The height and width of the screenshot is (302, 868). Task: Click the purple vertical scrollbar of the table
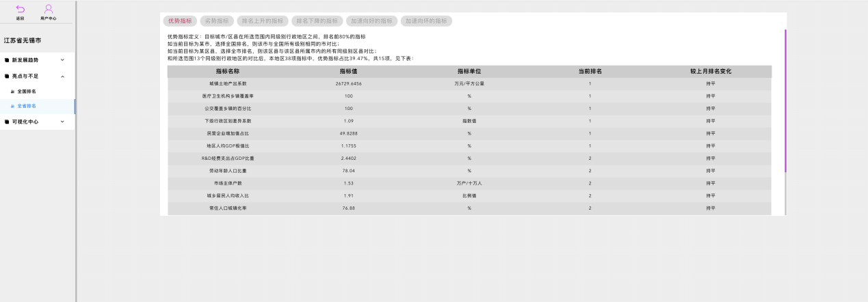point(785,100)
